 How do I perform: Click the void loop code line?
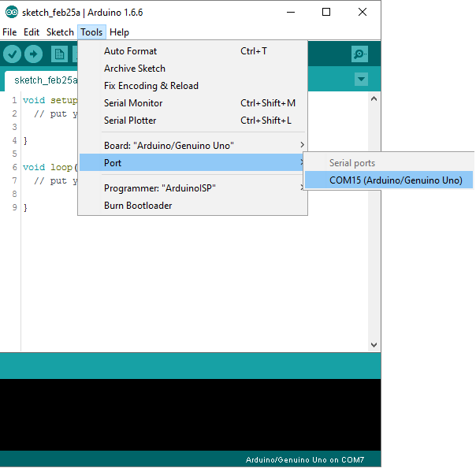(x=50, y=167)
